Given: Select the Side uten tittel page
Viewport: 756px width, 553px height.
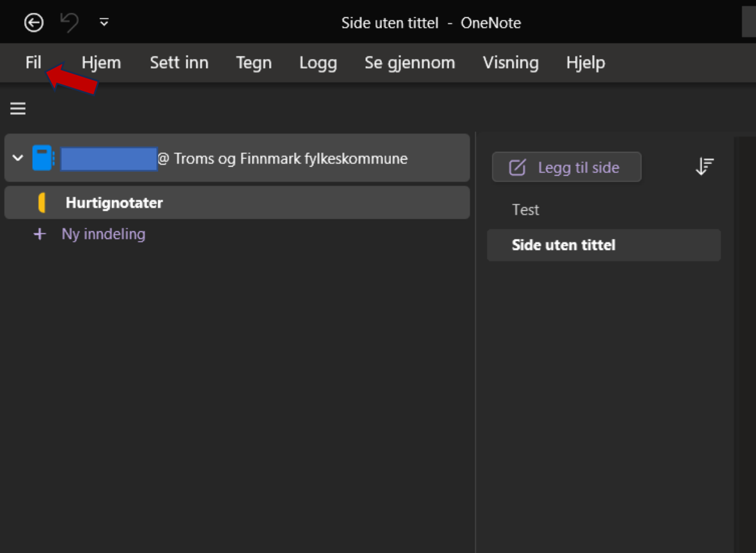Looking at the screenshot, I should 604,245.
